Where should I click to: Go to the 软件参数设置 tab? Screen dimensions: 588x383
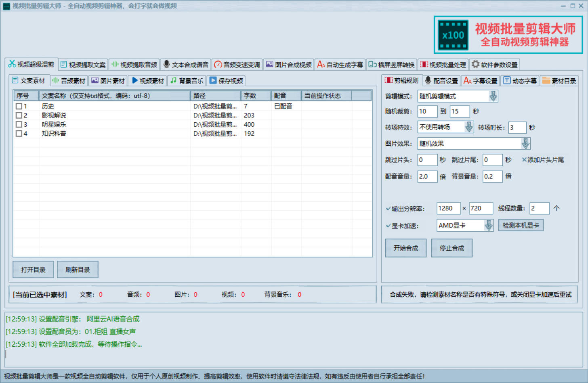pyautogui.click(x=495, y=65)
